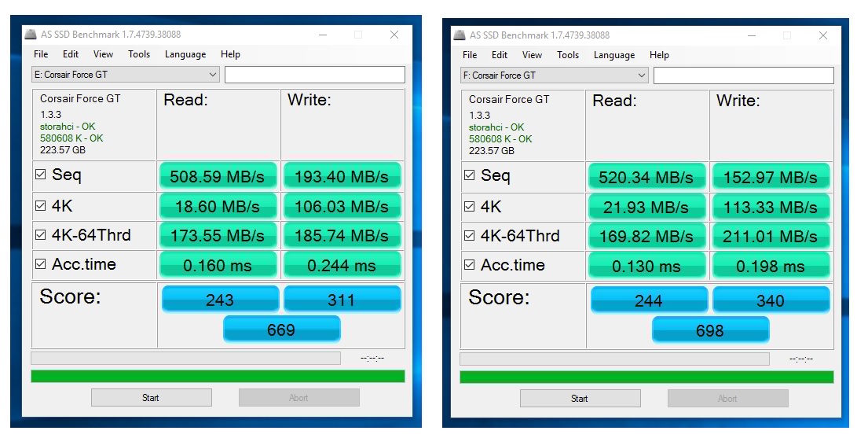This screenshot has width=868, height=438.
Task: Click the 669 total score
Action: (x=282, y=329)
